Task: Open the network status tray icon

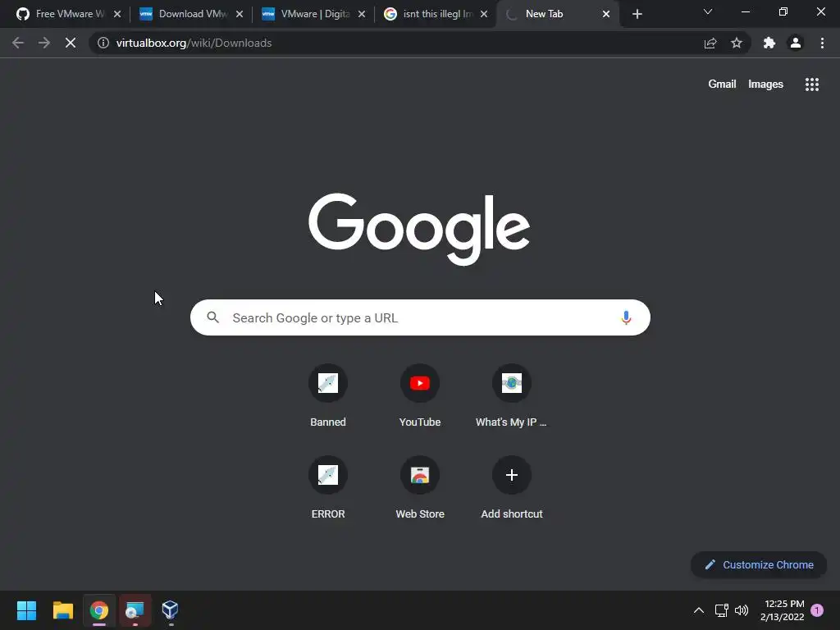Action: [721, 610]
